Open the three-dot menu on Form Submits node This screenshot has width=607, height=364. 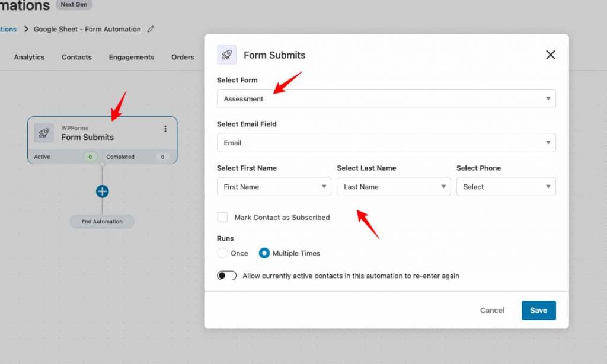click(x=165, y=129)
